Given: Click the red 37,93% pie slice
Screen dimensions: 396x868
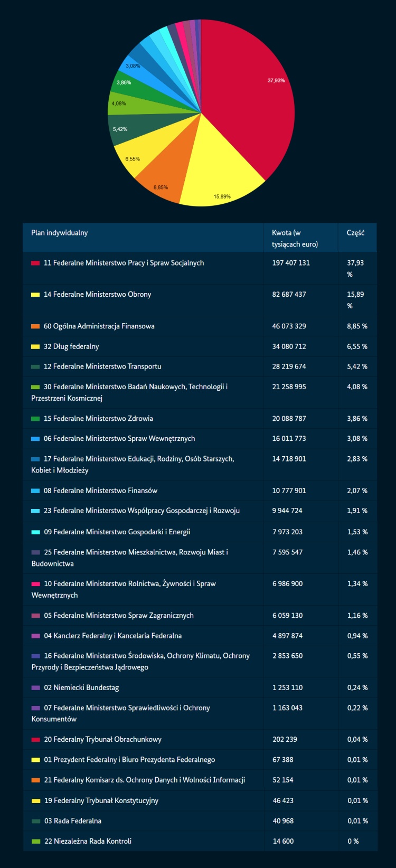Looking at the screenshot, I should click(x=248, y=90).
